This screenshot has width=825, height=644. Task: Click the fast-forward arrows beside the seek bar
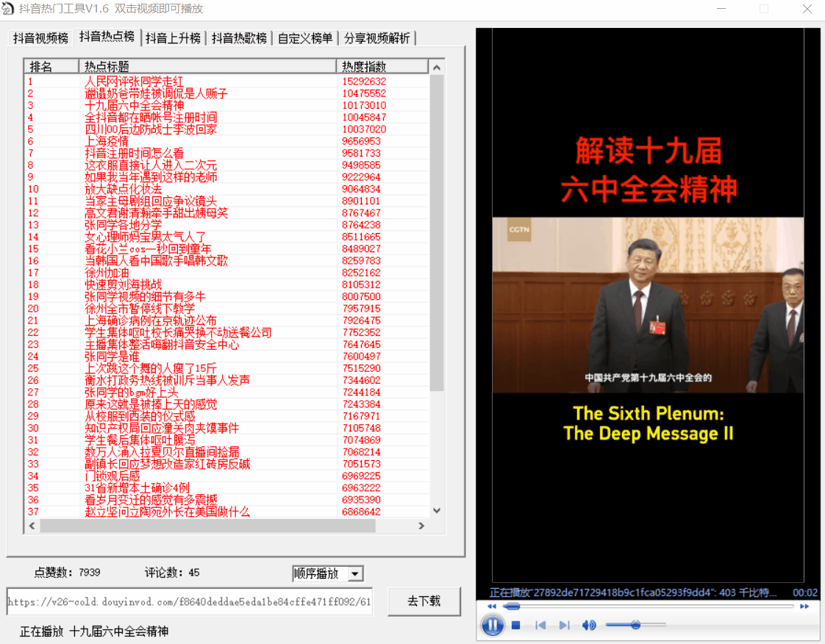(x=804, y=607)
